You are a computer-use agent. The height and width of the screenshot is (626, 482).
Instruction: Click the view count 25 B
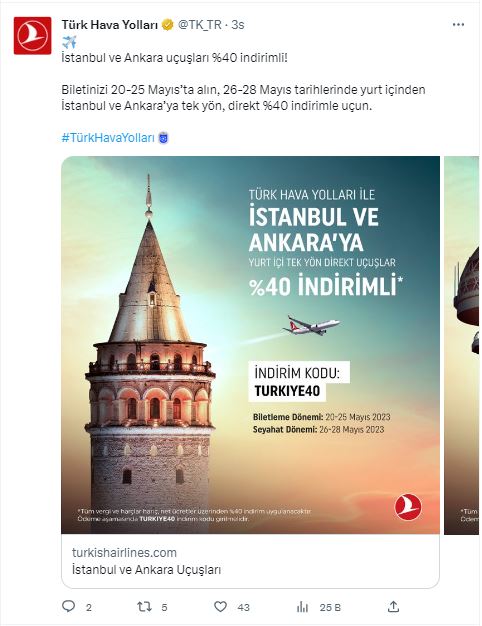(x=330, y=608)
